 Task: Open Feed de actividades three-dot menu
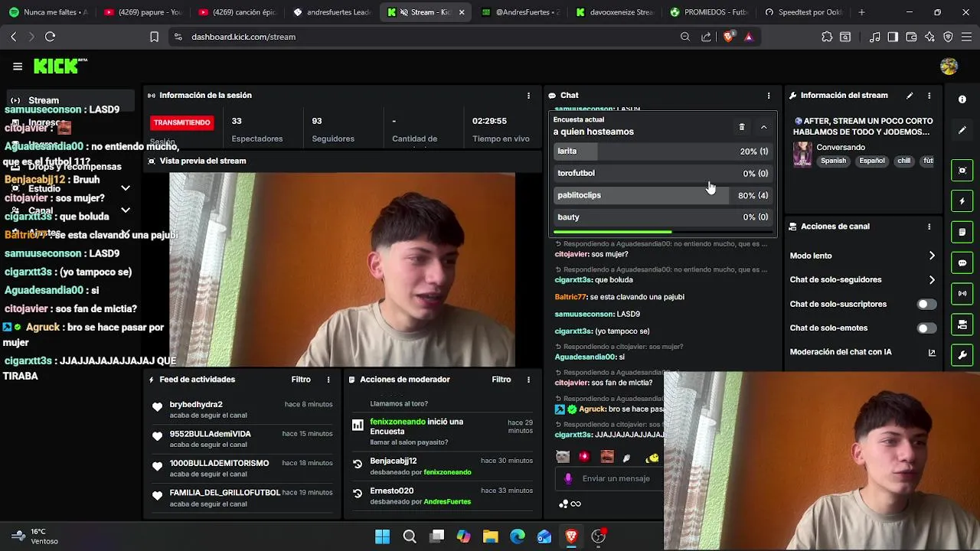click(328, 380)
